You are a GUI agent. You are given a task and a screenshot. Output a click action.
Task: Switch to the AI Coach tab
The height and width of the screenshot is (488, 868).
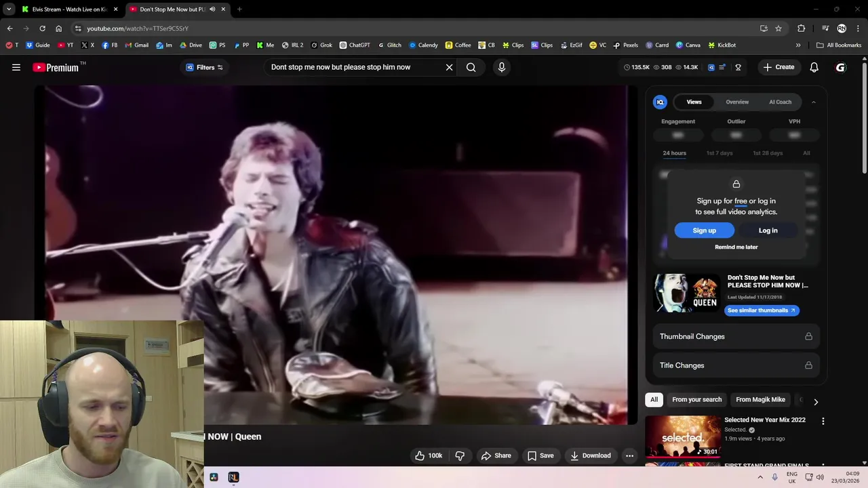780,102
